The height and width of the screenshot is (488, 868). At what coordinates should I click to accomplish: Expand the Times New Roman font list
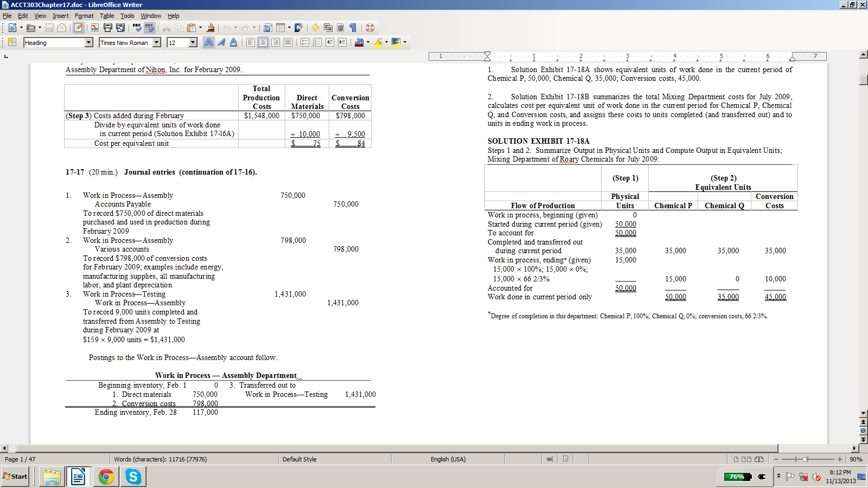coord(157,42)
